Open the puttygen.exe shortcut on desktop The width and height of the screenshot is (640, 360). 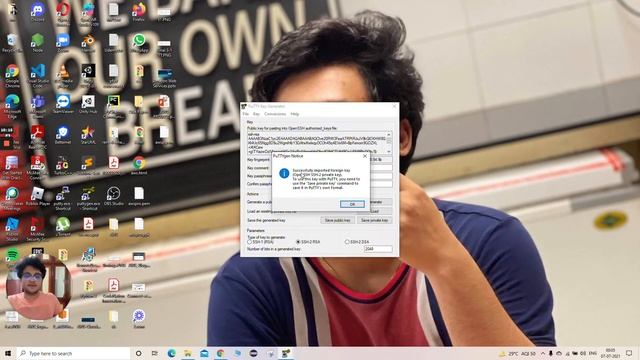coord(88,198)
